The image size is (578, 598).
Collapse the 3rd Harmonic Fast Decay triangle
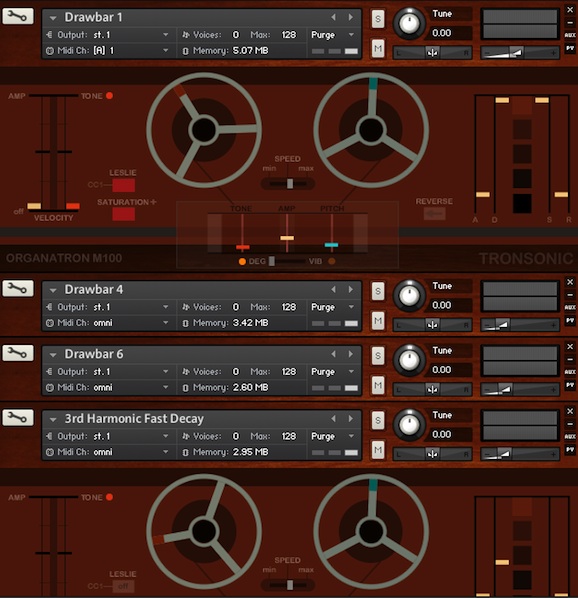tap(53, 420)
